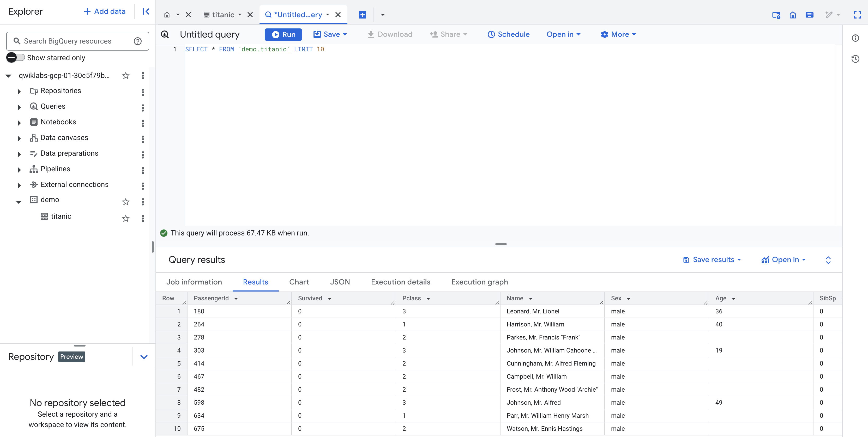
Task: Expand the Pipelines node
Action: (x=19, y=169)
